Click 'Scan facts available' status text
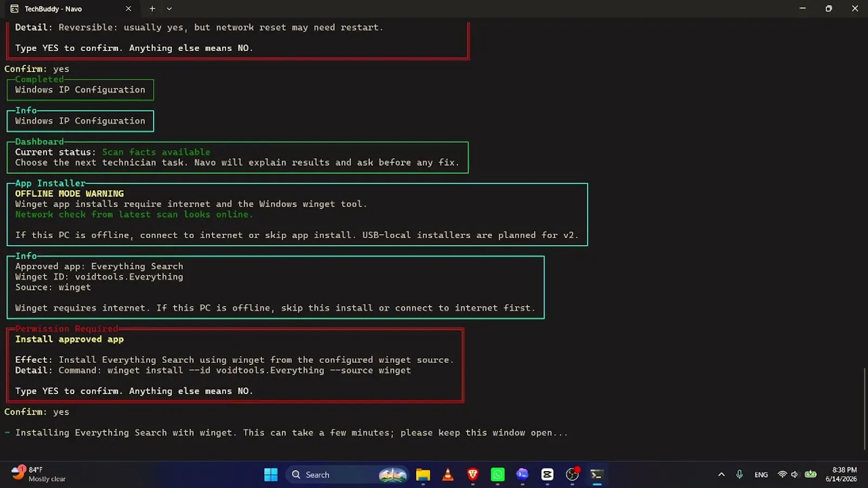 [156, 152]
